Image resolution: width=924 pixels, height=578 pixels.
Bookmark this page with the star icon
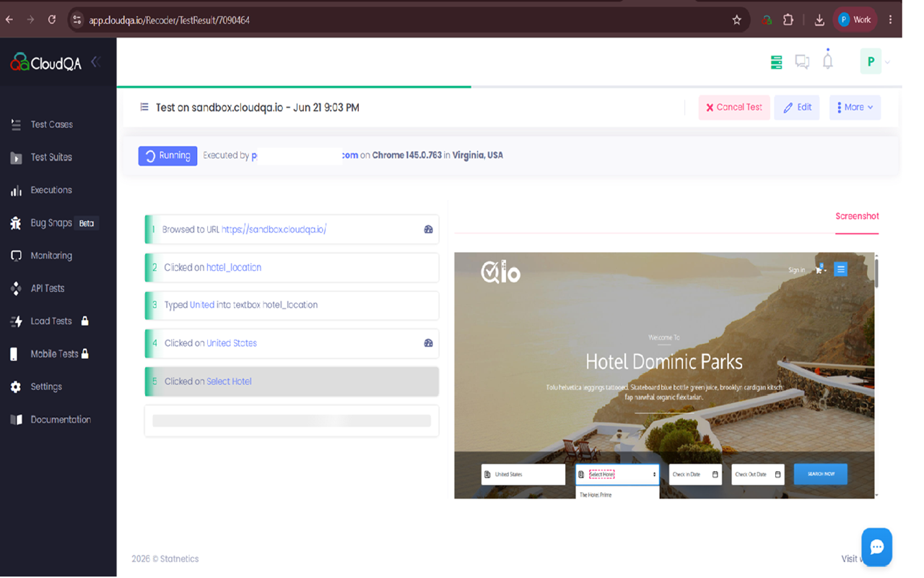tap(736, 20)
